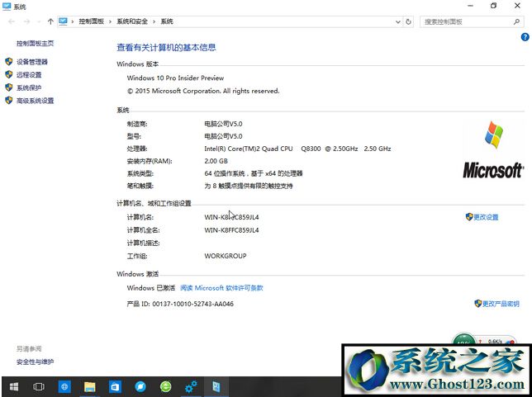
Task: Click the Back navigation arrow
Action: click(x=12, y=21)
